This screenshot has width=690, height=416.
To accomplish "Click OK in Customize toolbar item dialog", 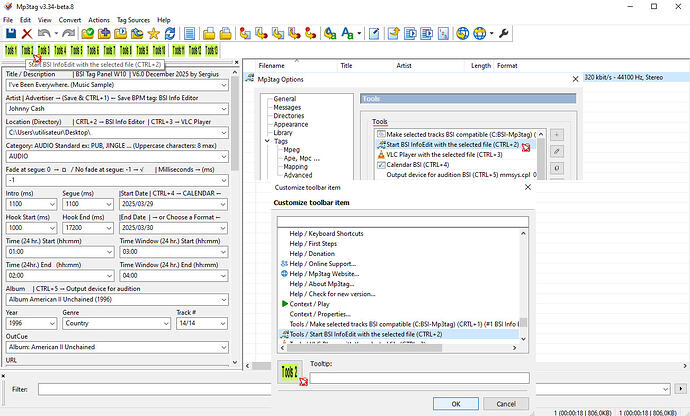I will pyautogui.click(x=456, y=404).
